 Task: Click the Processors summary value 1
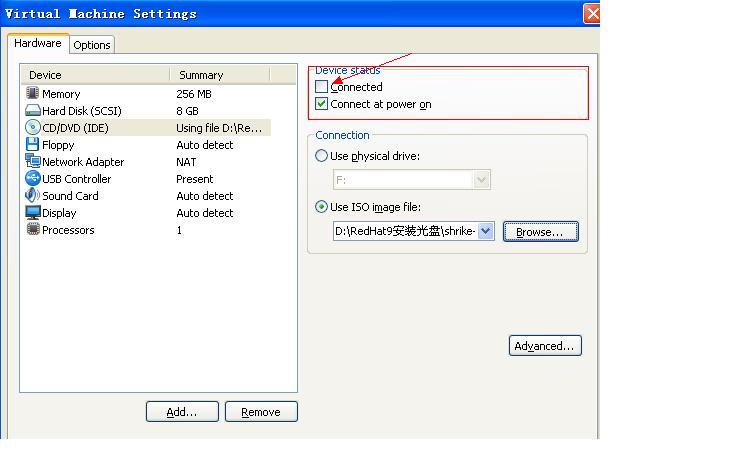pos(179,230)
